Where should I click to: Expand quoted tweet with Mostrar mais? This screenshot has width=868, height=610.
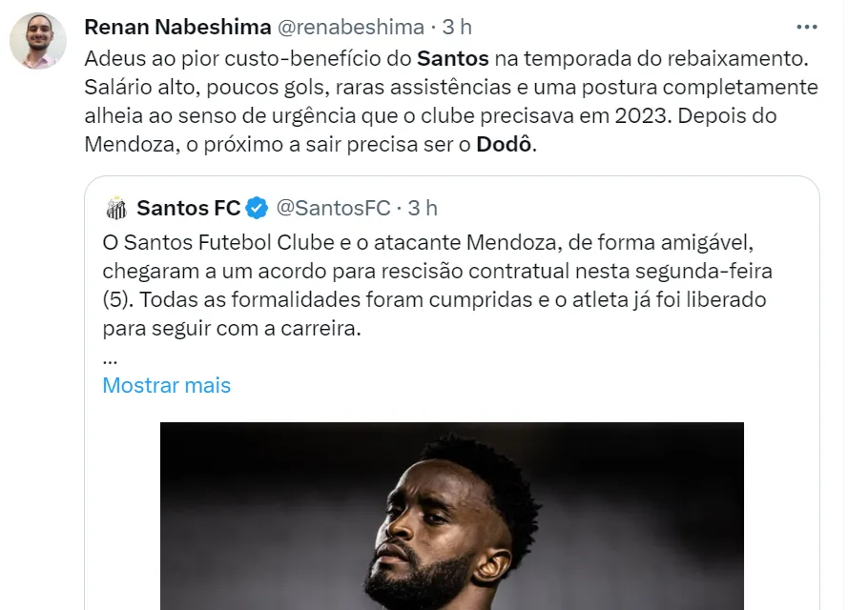pos(166,385)
